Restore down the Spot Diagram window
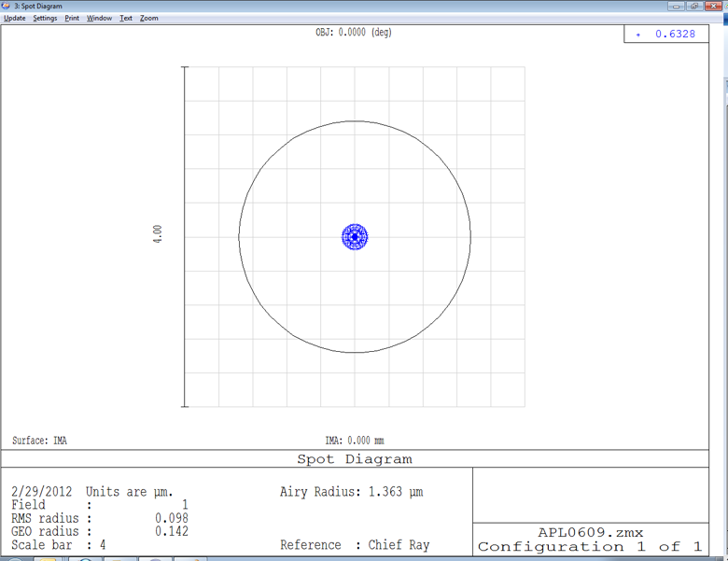This screenshot has height=561, width=728. pos(695,6)
